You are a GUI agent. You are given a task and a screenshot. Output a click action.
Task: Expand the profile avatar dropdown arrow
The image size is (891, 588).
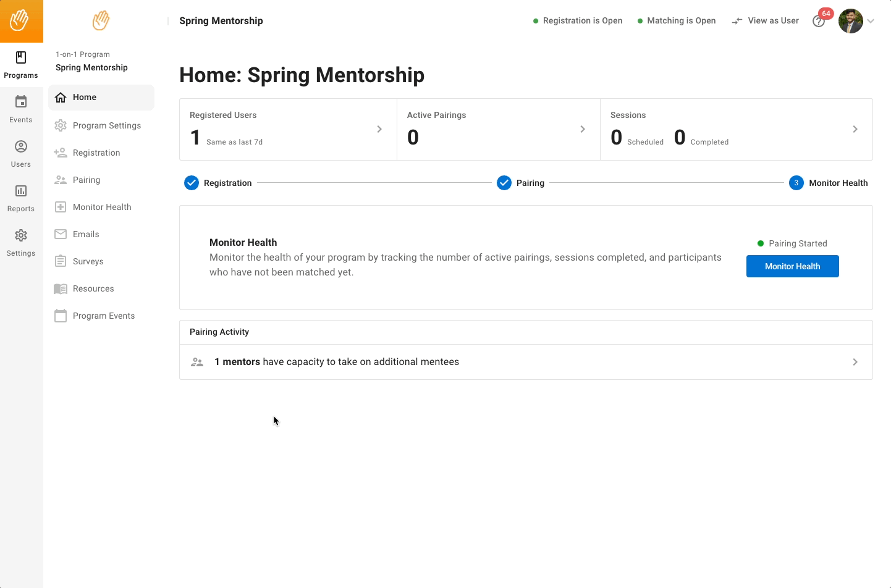pos(871,21)
